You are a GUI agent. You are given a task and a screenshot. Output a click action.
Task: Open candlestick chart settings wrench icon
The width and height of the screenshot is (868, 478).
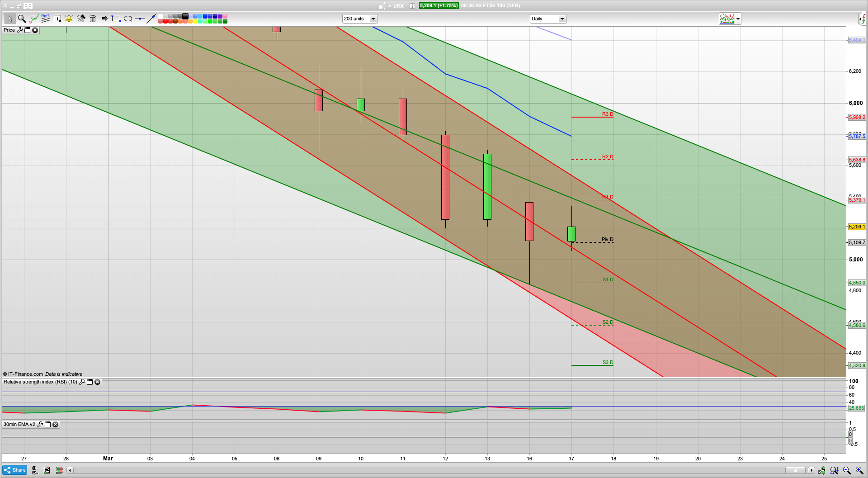(821, 470)
